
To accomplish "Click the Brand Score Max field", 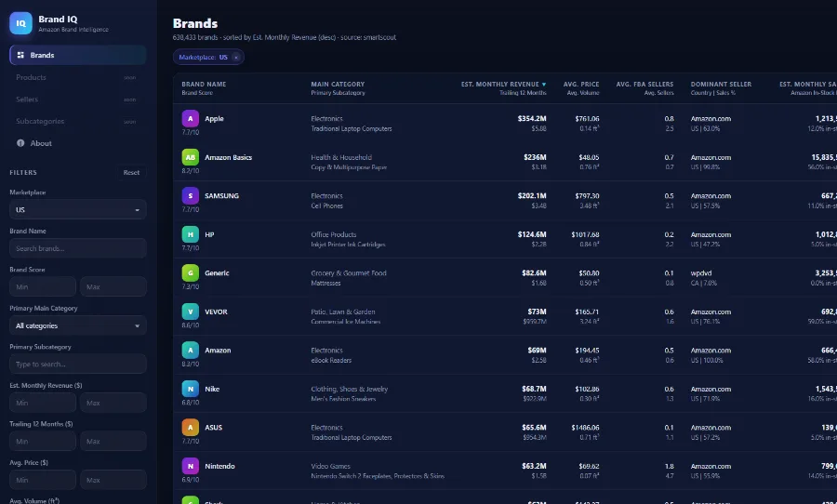I will [113, 286].
